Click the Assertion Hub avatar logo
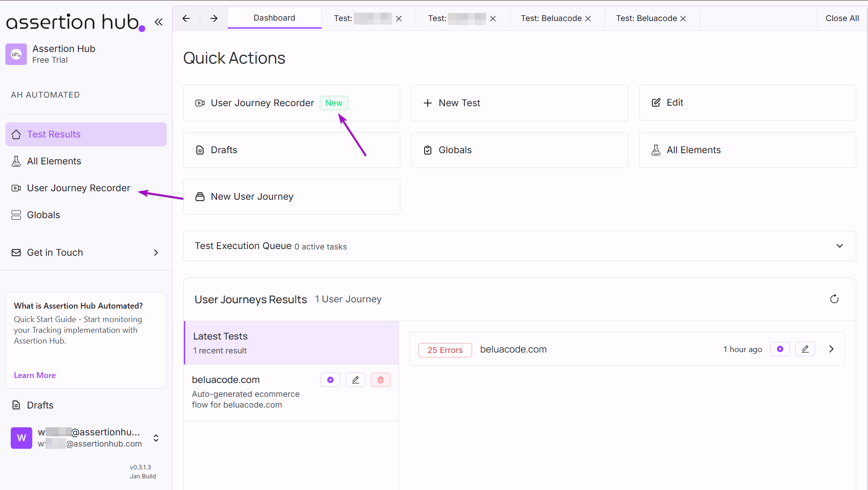The height and width of the screenshot is (490, 868). [16, 54]
